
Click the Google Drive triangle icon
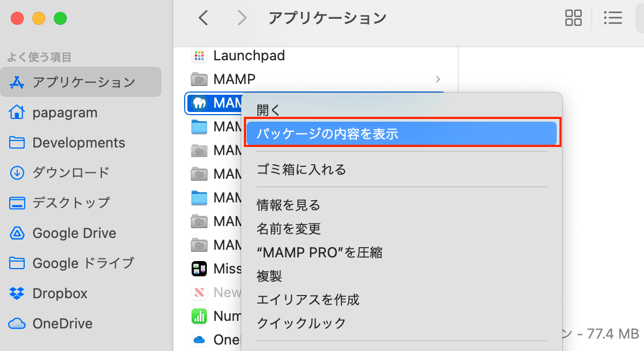[17, 233]
